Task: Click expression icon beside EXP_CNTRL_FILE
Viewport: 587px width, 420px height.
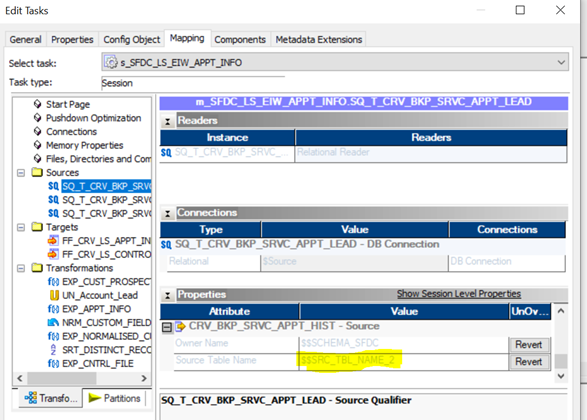Action: [x=53, y=363]
